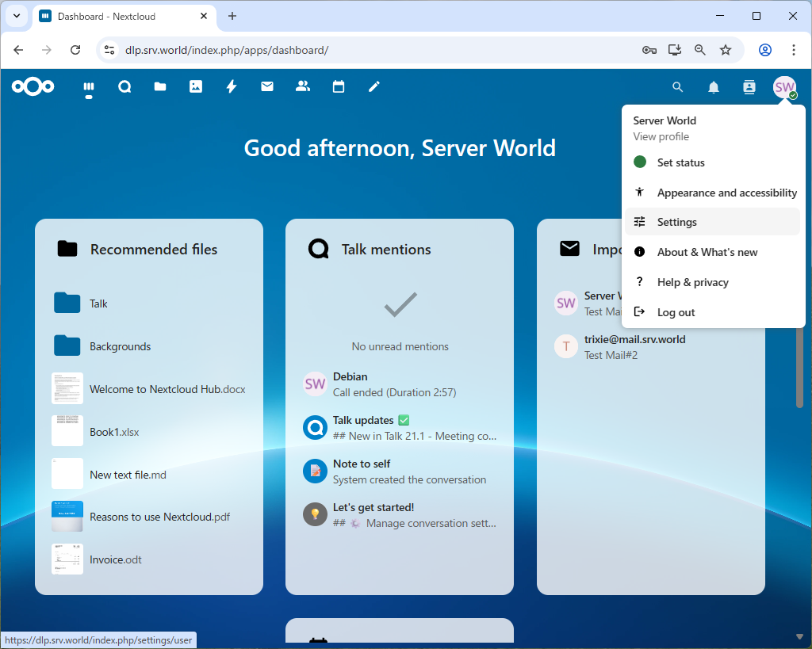Open Invoice.odt file thumbnail
This screenshot has height=649, width=812.
pyautogui.click(x=67, y=559)
